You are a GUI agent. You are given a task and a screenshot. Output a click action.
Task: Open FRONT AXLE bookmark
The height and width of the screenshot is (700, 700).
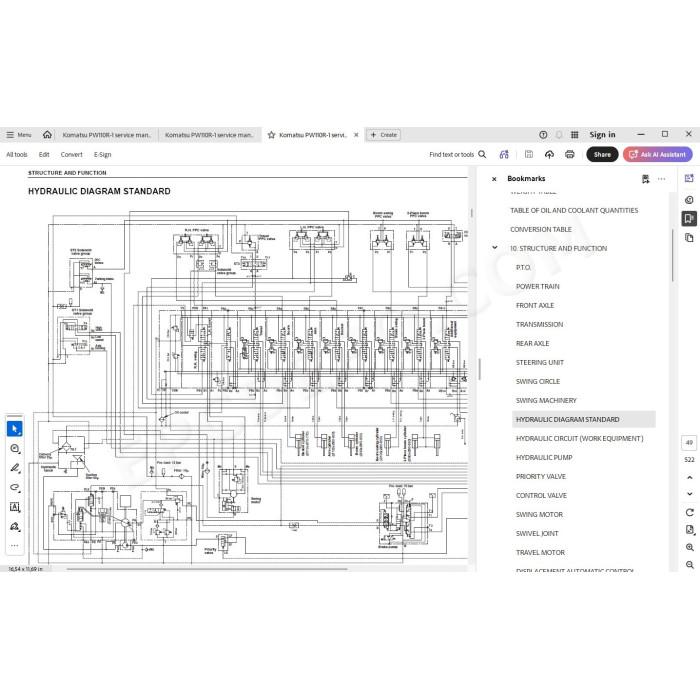click(535, 305)
